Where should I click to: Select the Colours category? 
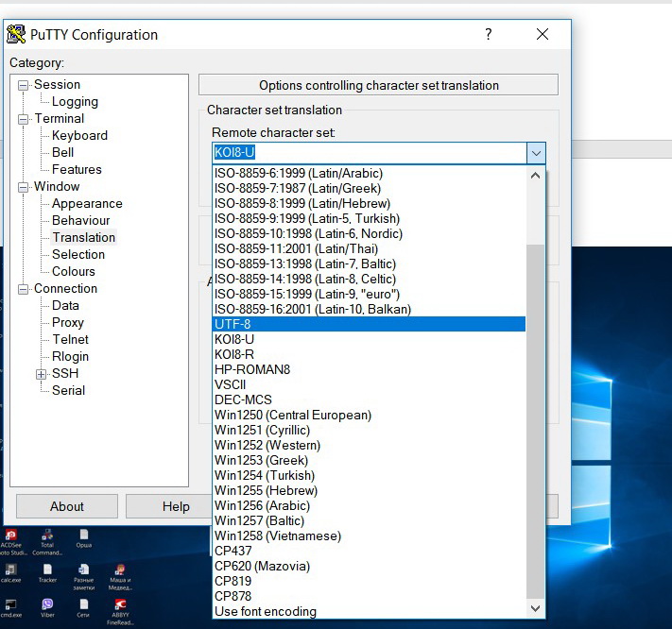[x=74, y=271]
